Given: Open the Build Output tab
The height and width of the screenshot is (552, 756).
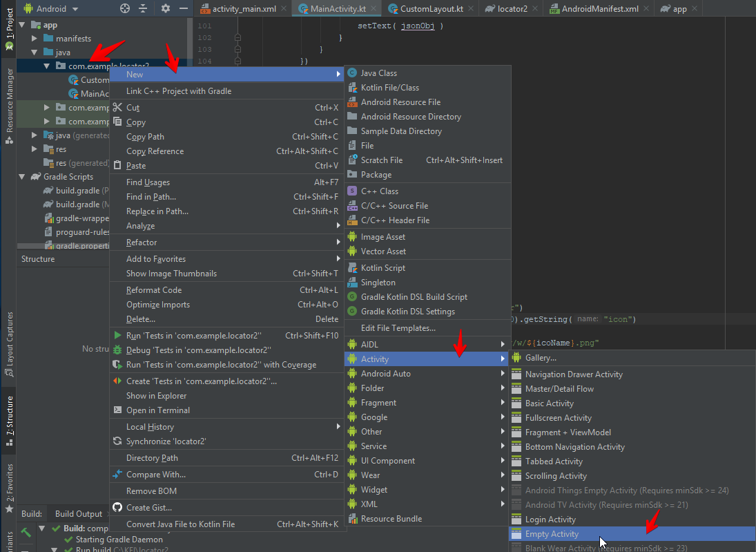Looking at the screenshot, I should coord(78,514).
